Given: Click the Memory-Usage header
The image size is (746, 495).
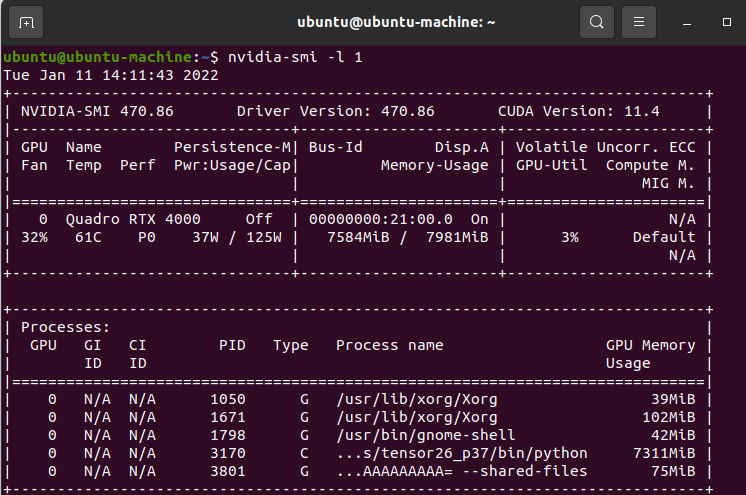Looking at the screenshot, I should click(434, 166).
